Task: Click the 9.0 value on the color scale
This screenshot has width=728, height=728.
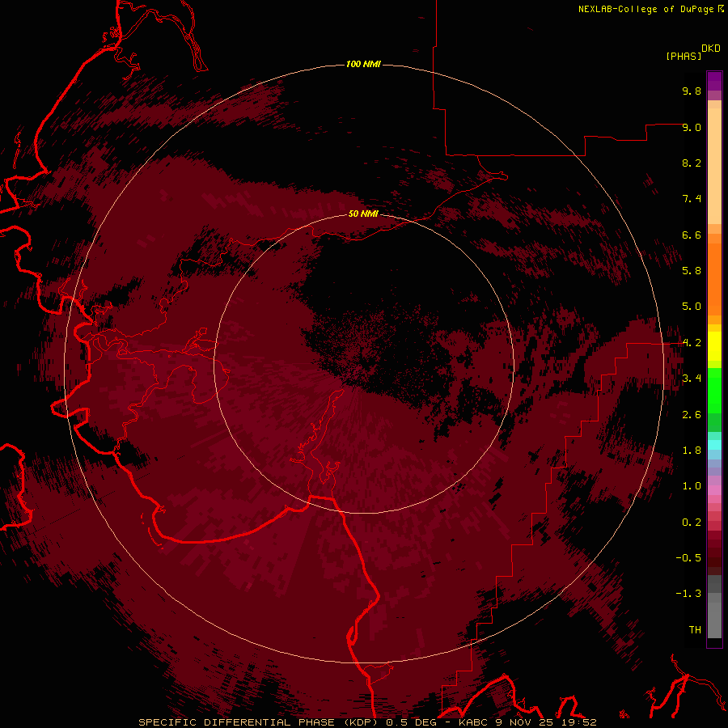Action: (x=692, y=127)
